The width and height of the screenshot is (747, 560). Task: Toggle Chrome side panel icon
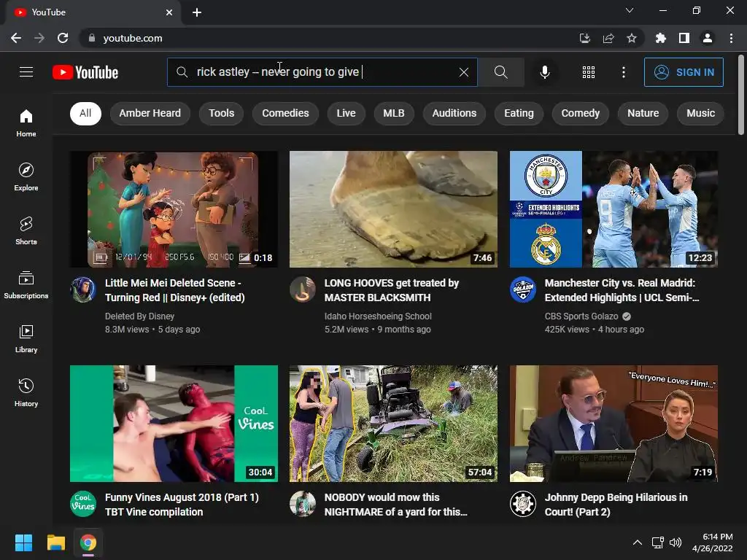pyautogui.click(x=684, y=38)
